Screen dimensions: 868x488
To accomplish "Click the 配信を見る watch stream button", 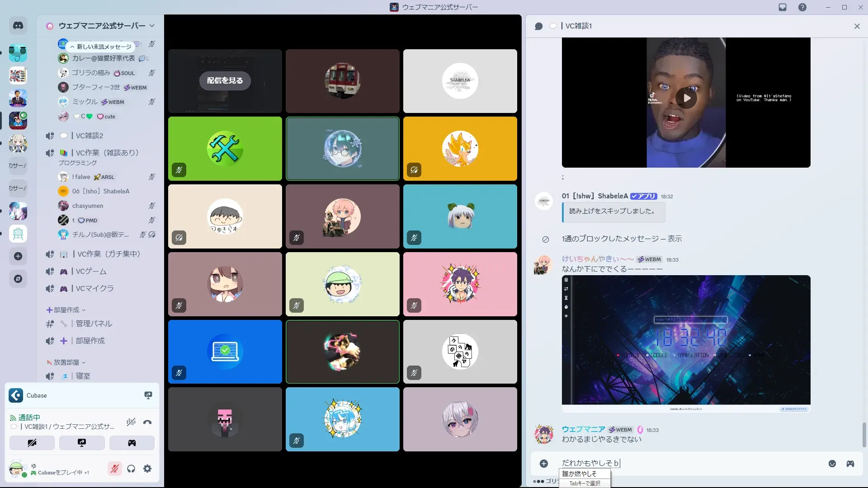I will pyautogui.click(x=225, y=80).
